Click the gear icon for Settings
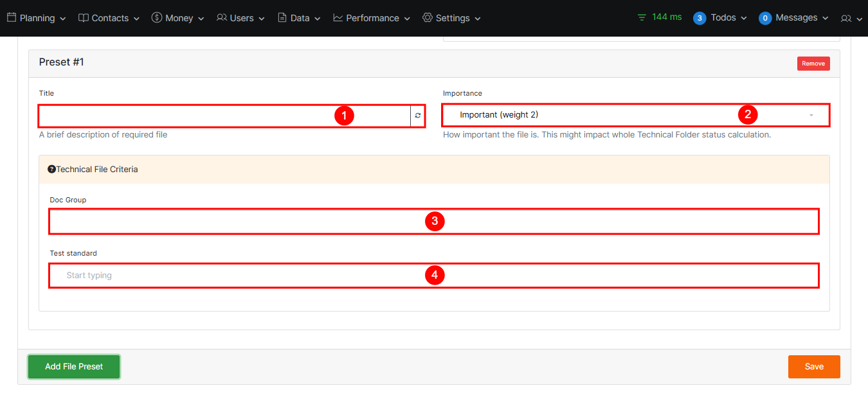Viewport: 868px width, 406px height. pyautogui.click(x=428, y=18)
